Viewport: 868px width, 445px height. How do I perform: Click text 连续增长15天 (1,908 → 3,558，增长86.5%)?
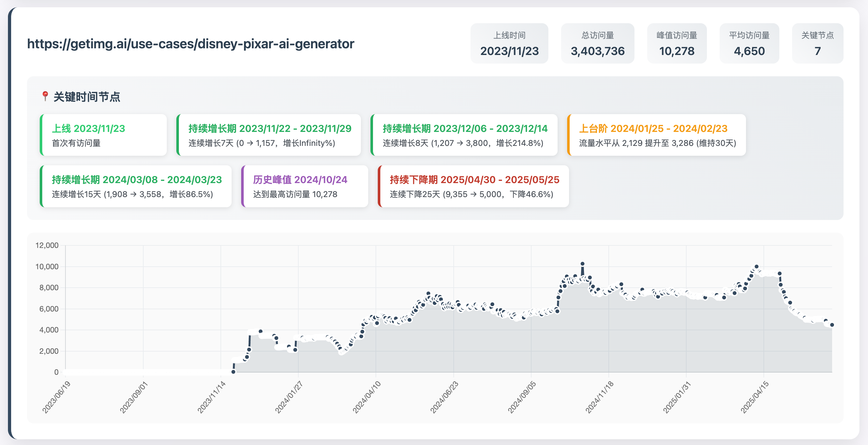click(x=132, y=194)
